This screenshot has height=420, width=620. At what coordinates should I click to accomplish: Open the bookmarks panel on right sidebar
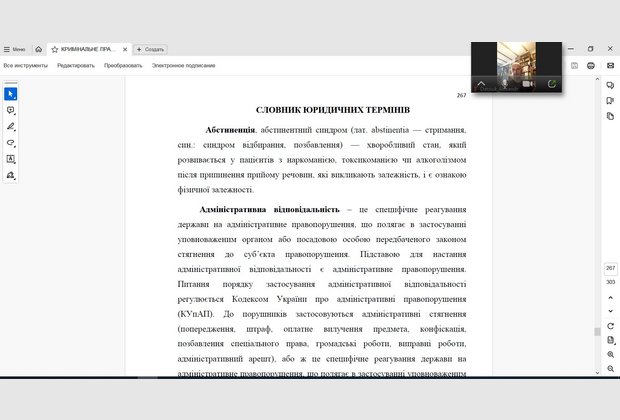[610, 101]
